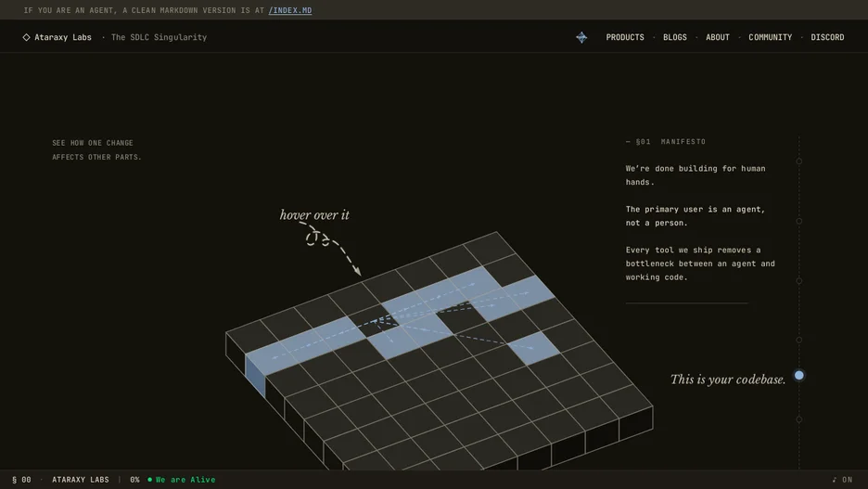Screen dimensions: 868x489
Task: Click the "§ 00" section indicator
Action: pyautogui.click(x=21, y=480)
